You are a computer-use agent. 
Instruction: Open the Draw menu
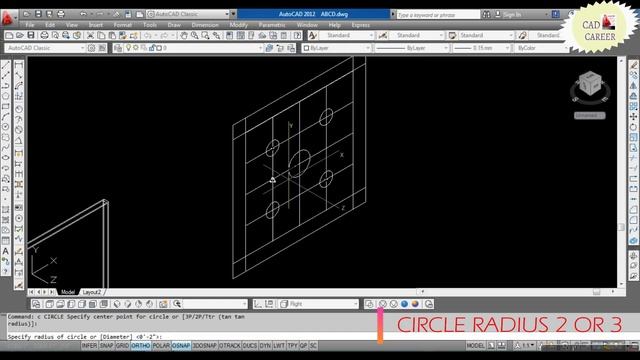(x=174, y=25)
